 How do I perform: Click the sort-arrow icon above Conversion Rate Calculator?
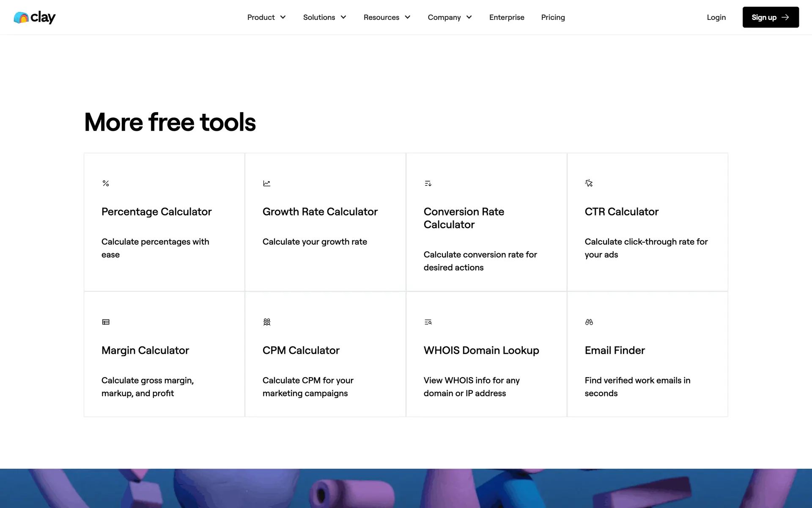tap(428, 183)
